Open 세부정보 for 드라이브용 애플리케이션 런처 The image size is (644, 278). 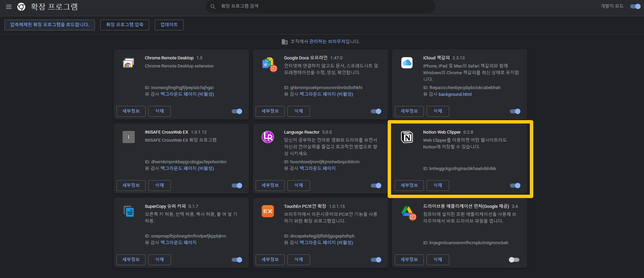[x=409, y=259]
